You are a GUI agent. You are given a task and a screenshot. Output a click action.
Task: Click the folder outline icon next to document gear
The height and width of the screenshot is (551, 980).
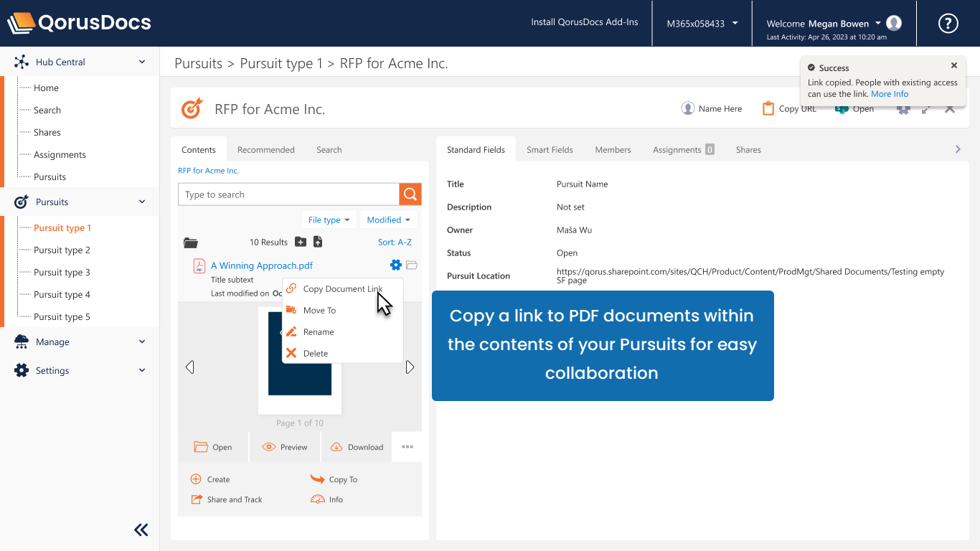[412, 265]
